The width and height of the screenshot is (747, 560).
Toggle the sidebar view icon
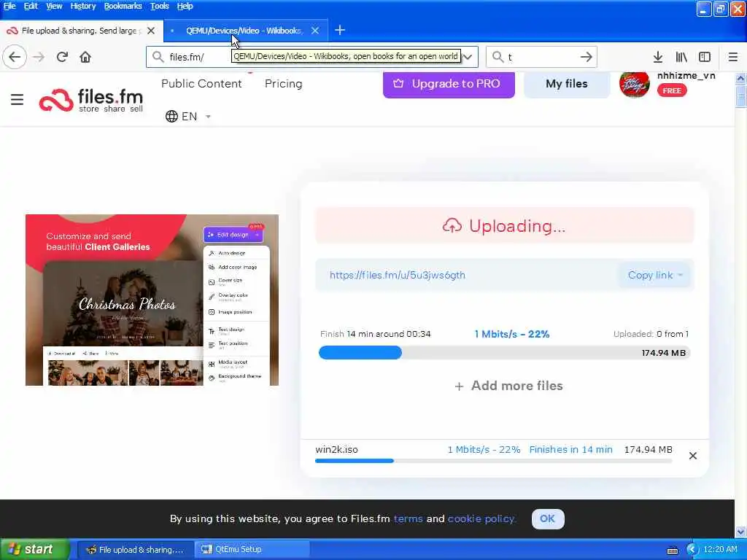point(705,57)
